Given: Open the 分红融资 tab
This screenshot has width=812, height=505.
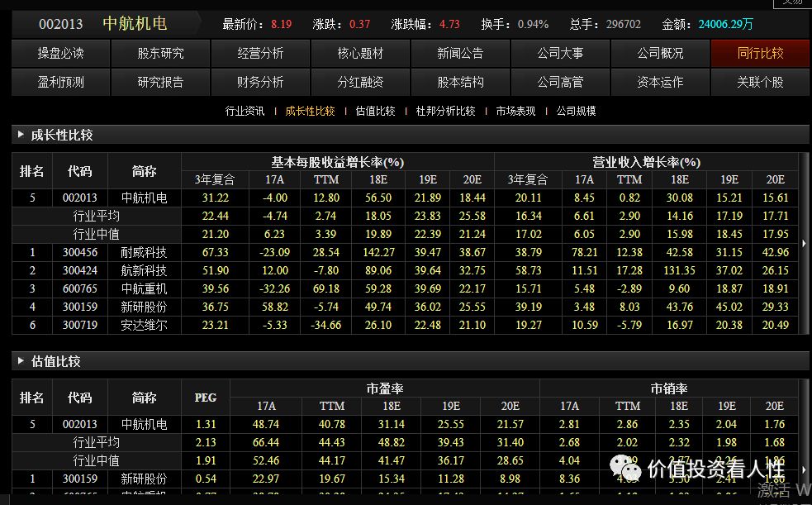Looking at the screenshot, I should click(x=360, y=83).
